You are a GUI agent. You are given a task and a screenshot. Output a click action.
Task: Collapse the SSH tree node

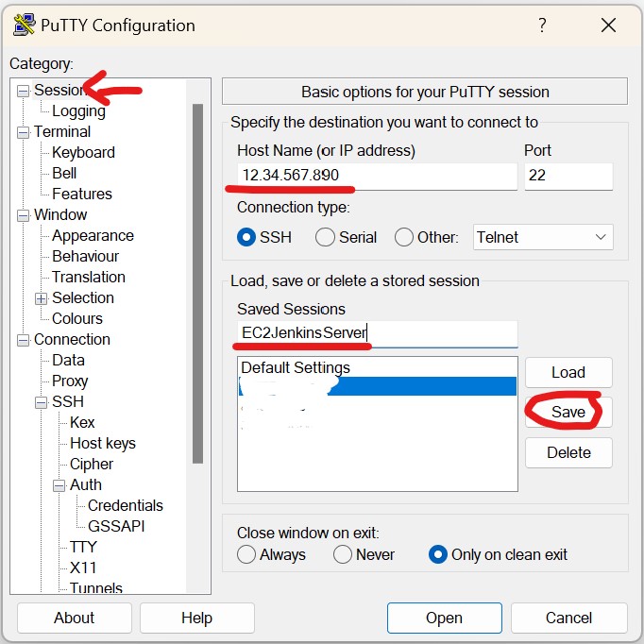41,402
